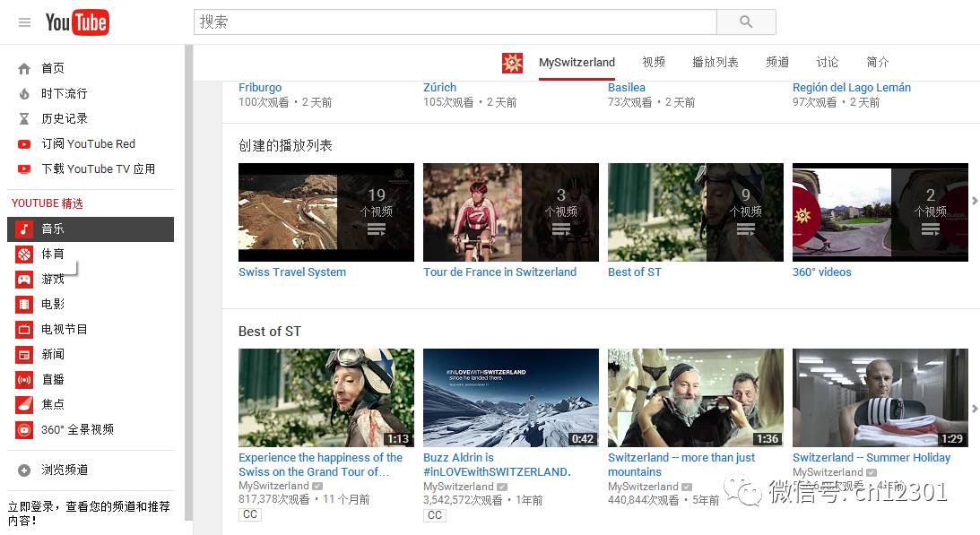Click the icon beside 下载 YouTube TV 应用

point(23,169)
